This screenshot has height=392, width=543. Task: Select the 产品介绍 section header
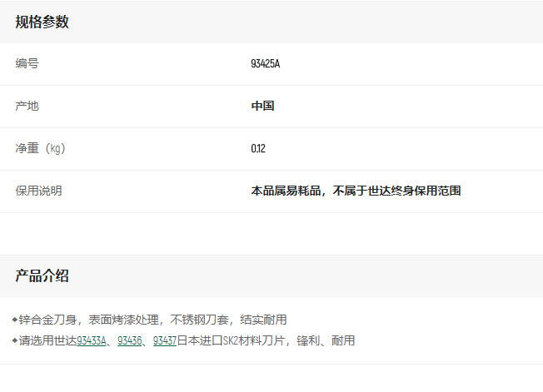(x=42, y=276)
